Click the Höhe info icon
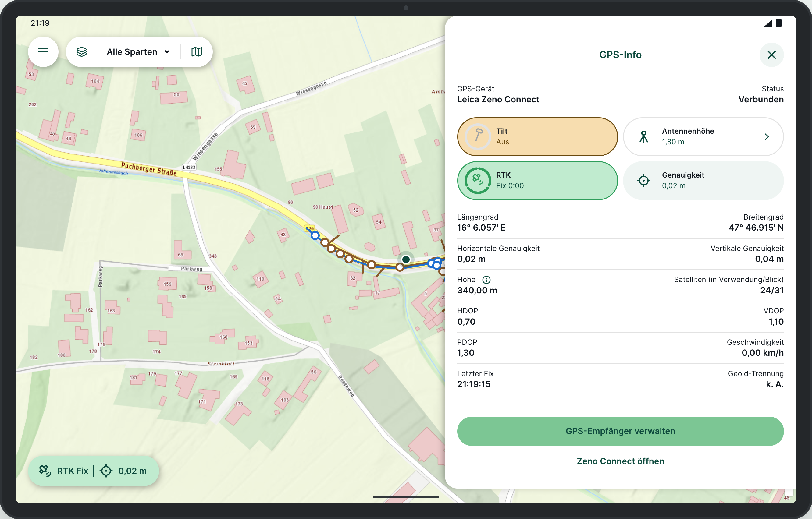This screenshot has height=519, width=812. coord(486,280)
